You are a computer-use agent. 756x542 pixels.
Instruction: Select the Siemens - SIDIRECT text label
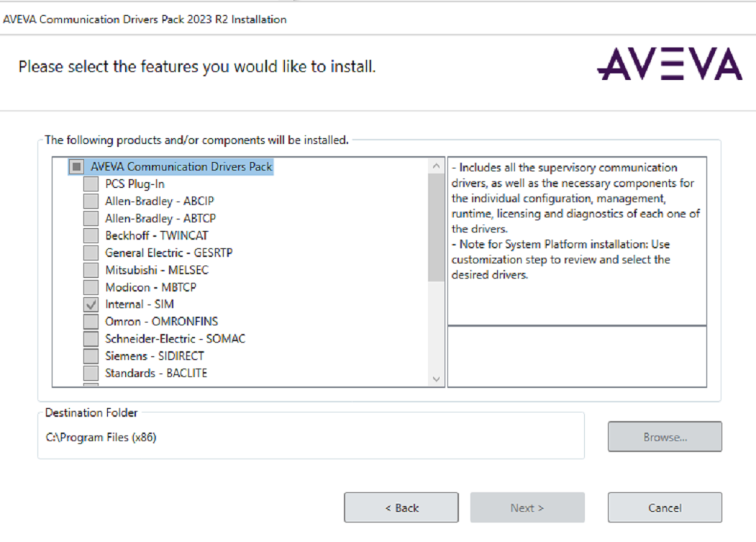pos(154,356)
